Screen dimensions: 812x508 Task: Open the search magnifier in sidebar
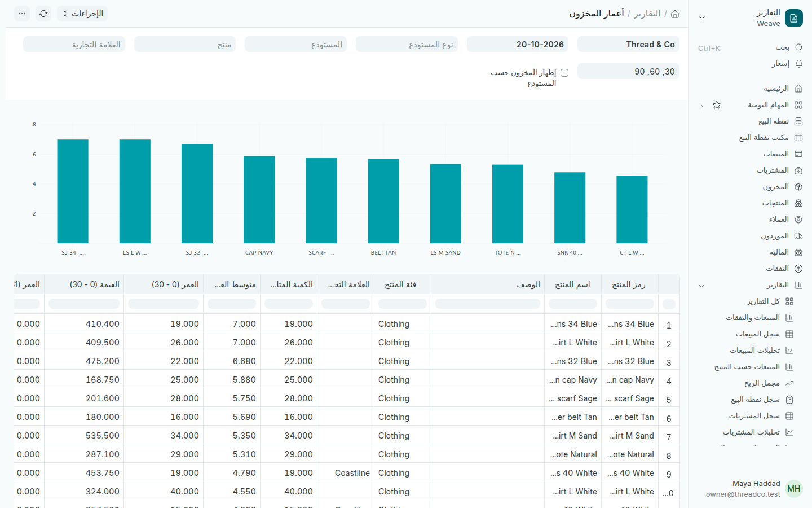798,47
